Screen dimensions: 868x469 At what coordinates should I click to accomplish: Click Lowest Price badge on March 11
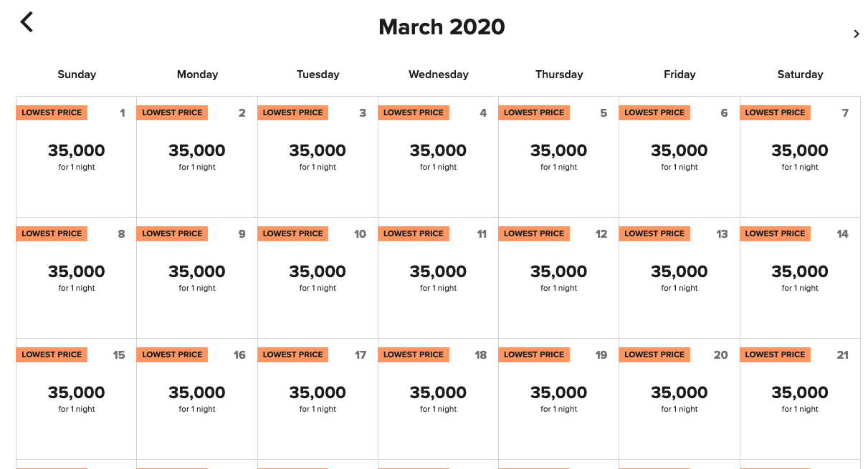coord(414,233)
